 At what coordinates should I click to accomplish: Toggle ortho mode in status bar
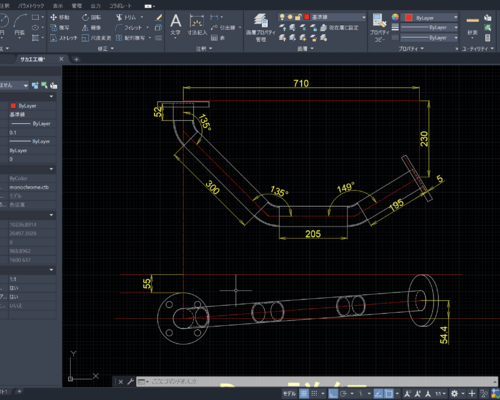click(x=333, y=394)
